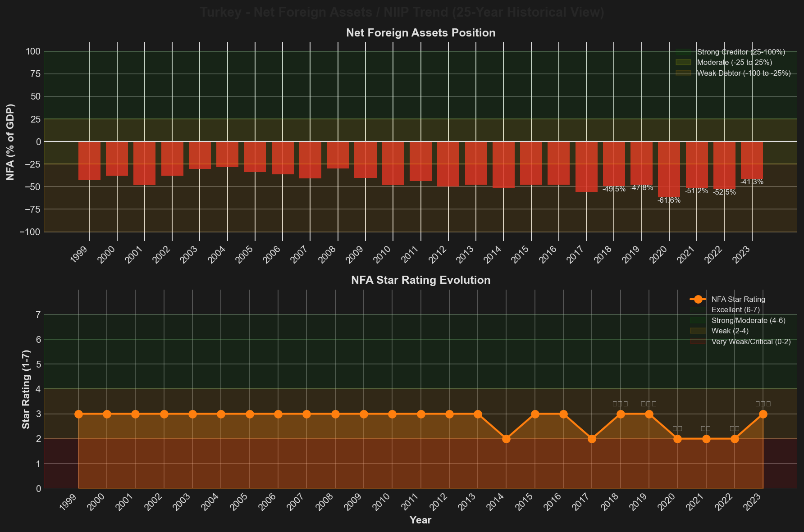
Task: Hide the Excellent (6-7) legend band
Action: click(x=735, y=310)
